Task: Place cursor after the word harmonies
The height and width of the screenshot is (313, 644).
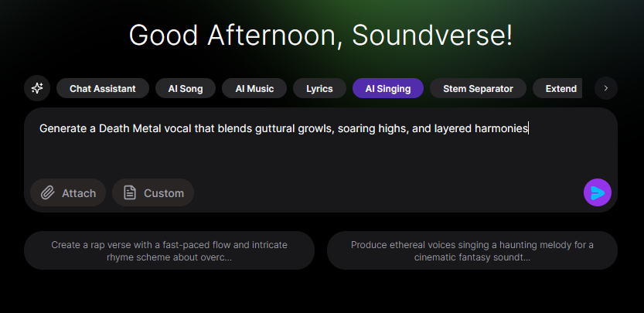Action: tap(529, 129)
